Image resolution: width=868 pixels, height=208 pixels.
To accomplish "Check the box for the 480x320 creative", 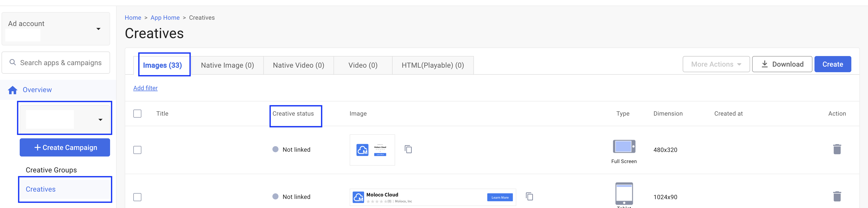I will pos(137,150).
